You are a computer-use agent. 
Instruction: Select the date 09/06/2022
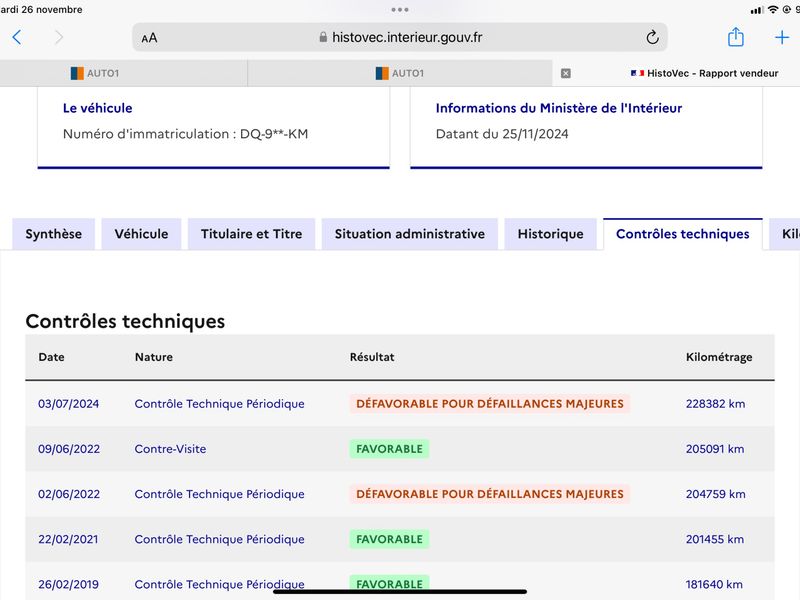[69, 449]
